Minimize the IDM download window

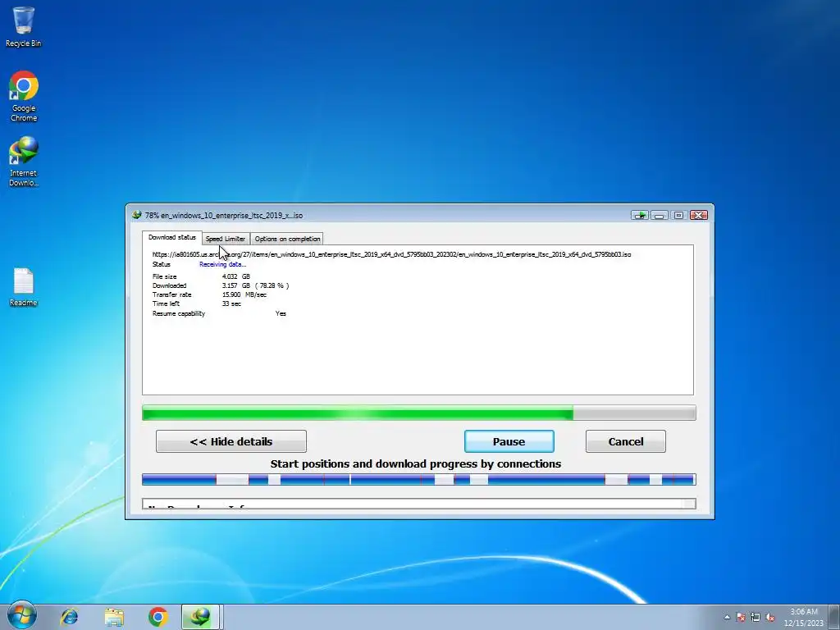point(659,216)
